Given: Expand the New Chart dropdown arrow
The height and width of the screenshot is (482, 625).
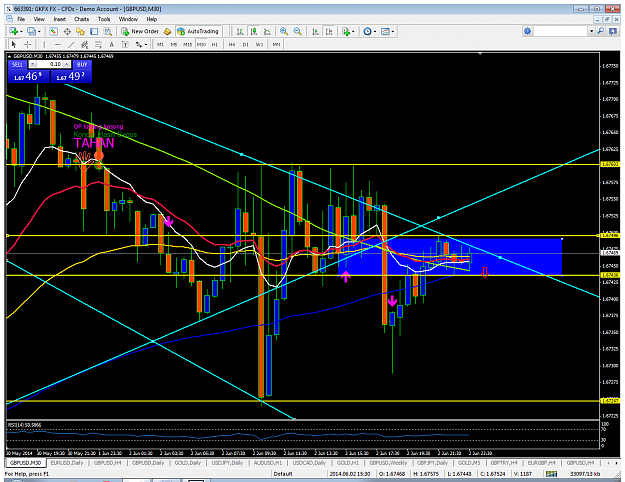Looking at the screenshot, I should click(x=21, y=31).
